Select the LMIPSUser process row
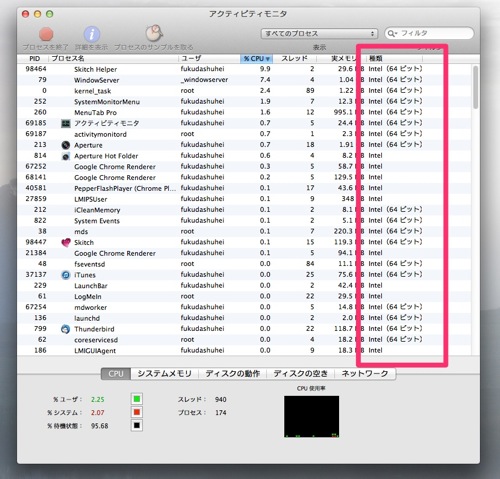This screenshot has width=500, height=479. click(244, 199)
